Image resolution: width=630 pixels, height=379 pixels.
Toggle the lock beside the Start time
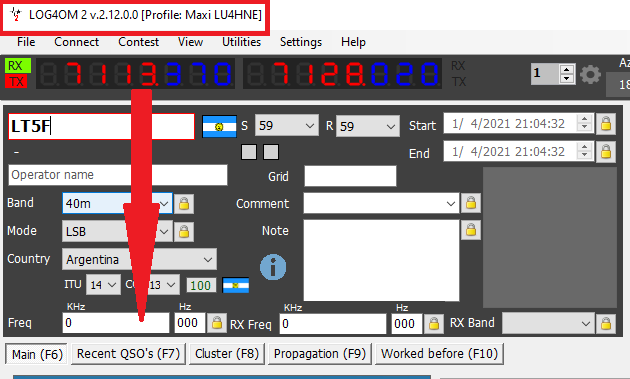[606, 124]
